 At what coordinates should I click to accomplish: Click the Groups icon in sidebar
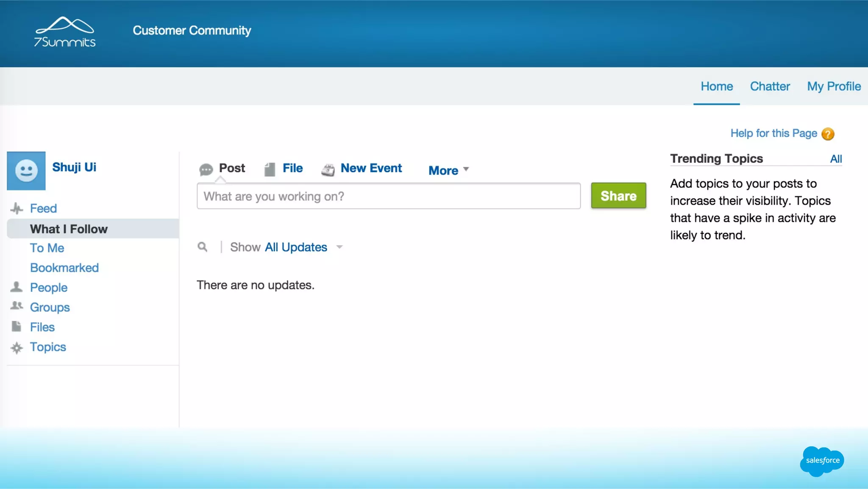[x=17, y=306]
